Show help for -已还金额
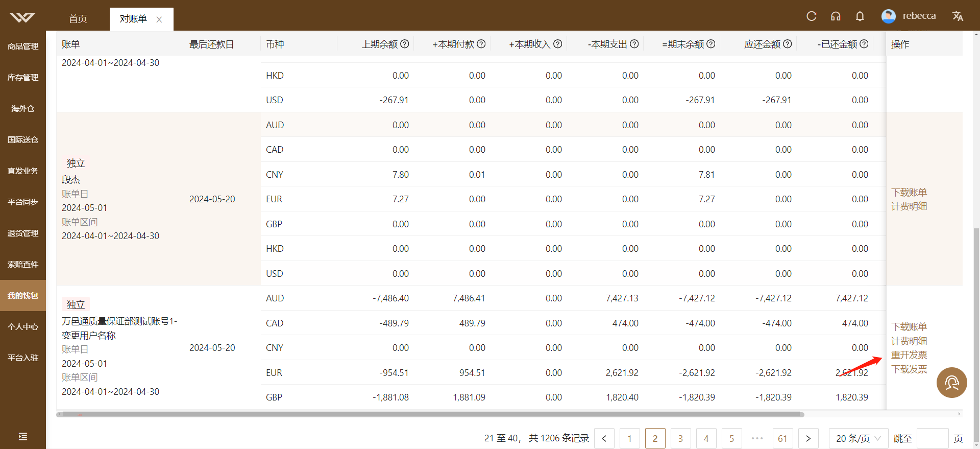This screenshot has height=449, width=980. pos(864,44)
